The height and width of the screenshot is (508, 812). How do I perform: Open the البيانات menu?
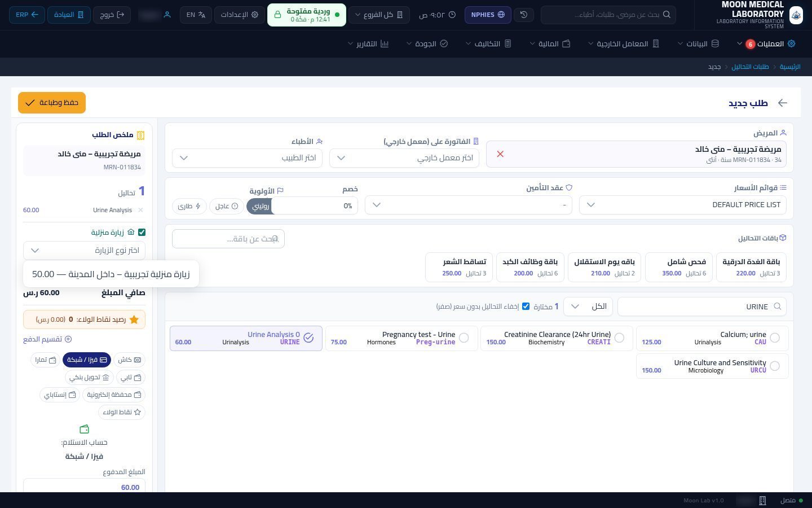point(699,44)
